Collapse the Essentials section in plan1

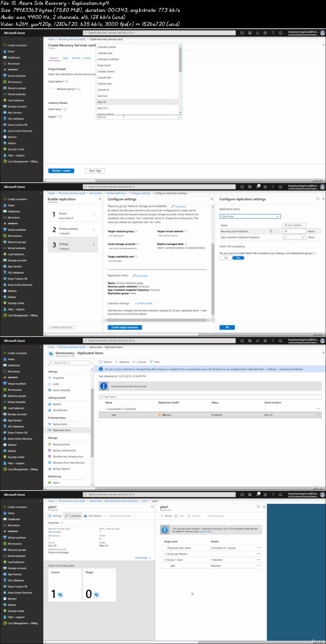point(62,523)
